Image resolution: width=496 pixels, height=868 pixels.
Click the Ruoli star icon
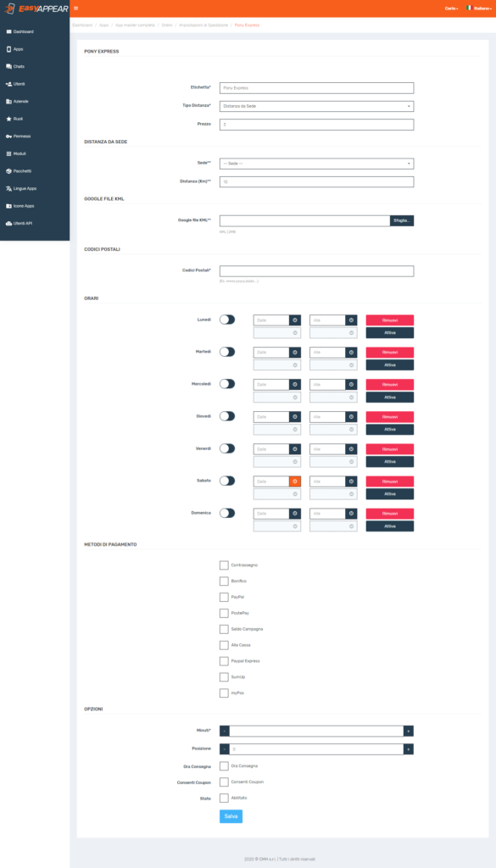(x=8, y=119)
